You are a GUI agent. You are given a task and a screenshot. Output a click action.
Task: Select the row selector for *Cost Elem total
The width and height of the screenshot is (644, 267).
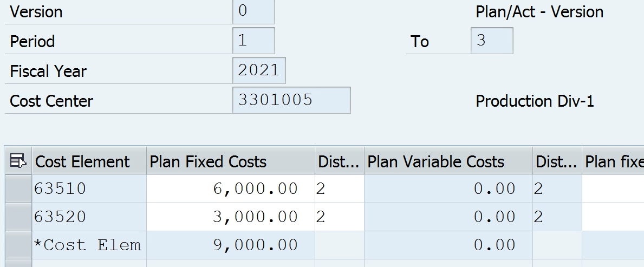pos(18,245)
